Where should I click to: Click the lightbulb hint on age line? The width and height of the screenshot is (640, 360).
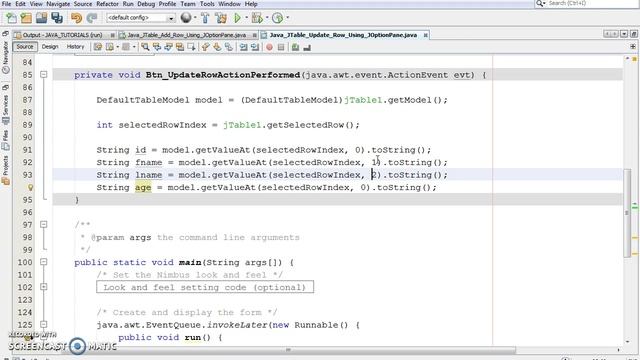tap(30, 187)
